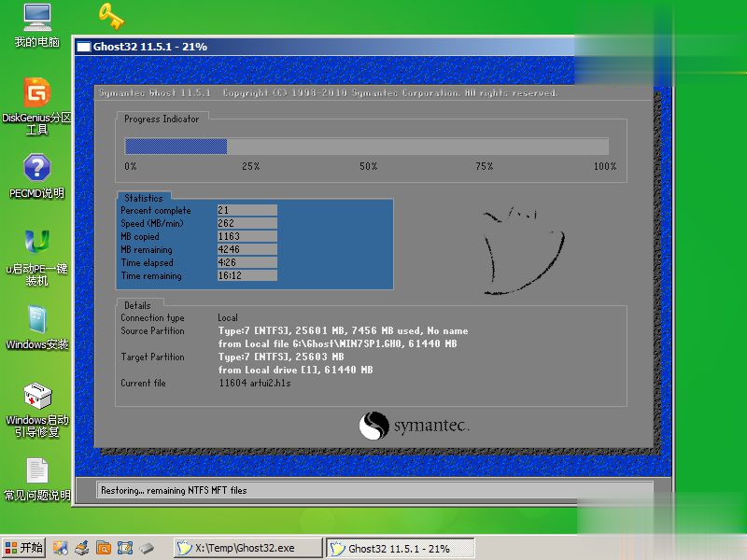Click the 100% progress scale label
The image size is (747, 560).
point(605,166)
